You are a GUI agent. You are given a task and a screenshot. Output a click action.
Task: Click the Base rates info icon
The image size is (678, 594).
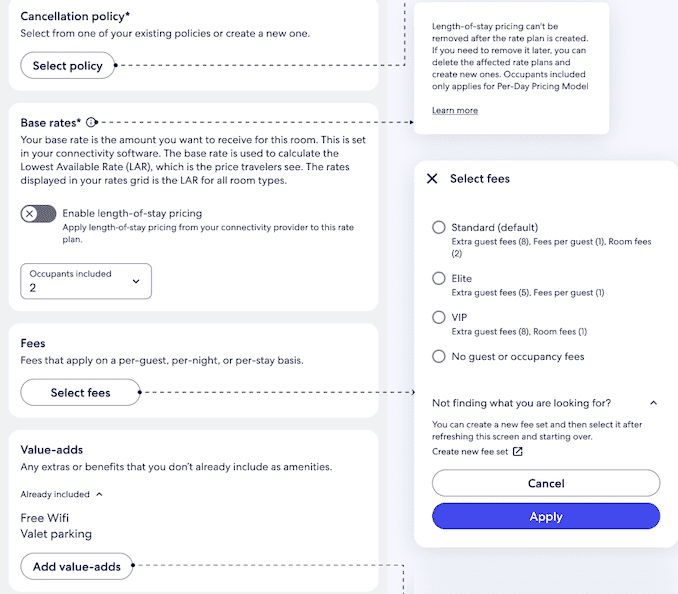pos(92,122)
